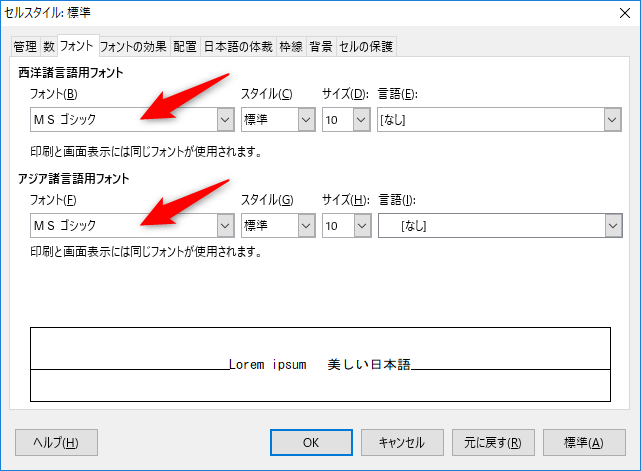Open the Asian スタイル(G) dropdown

(x=306, y=226)
